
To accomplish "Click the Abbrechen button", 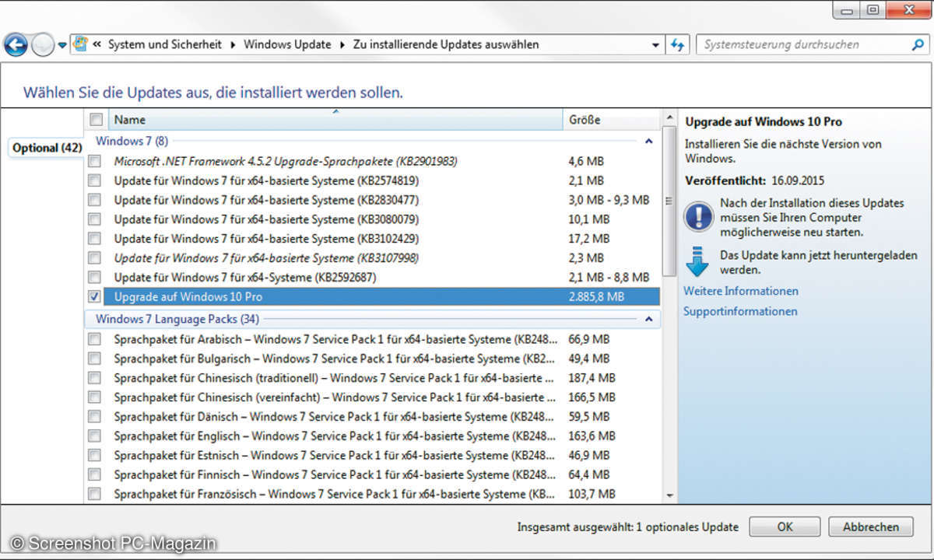I will coord(869,527).
